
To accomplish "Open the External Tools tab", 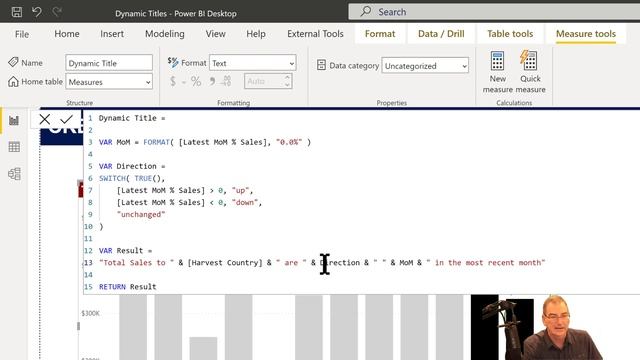I will [315, 34].
